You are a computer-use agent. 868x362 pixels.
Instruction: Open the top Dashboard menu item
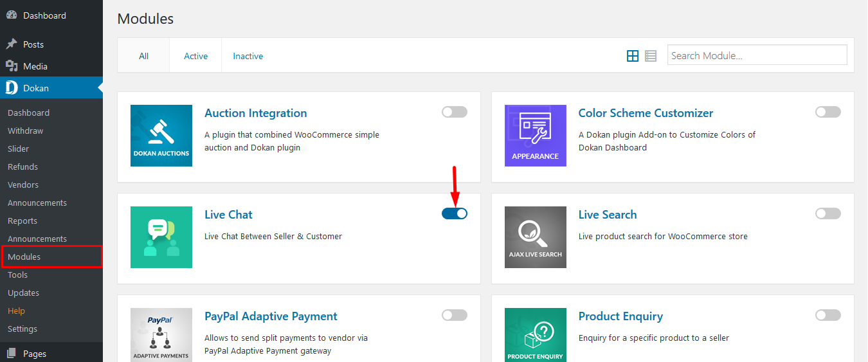[x=51, y=15]
